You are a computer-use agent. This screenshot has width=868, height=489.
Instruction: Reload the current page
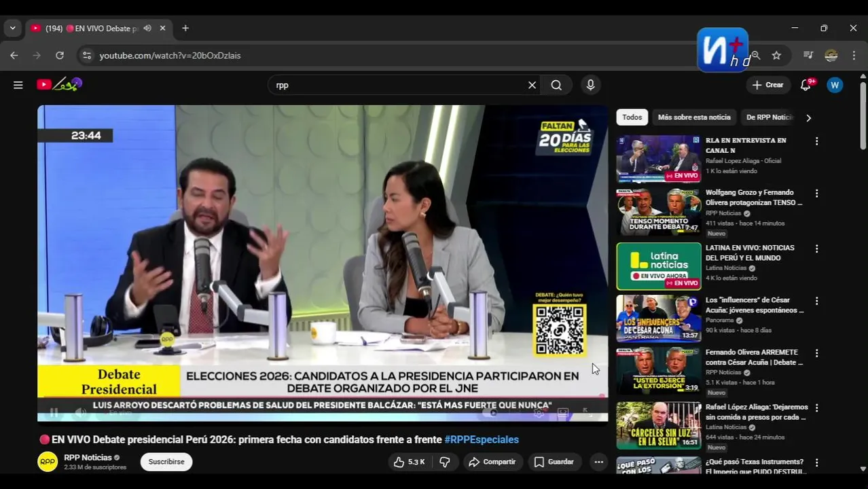(x=60, y=56)
